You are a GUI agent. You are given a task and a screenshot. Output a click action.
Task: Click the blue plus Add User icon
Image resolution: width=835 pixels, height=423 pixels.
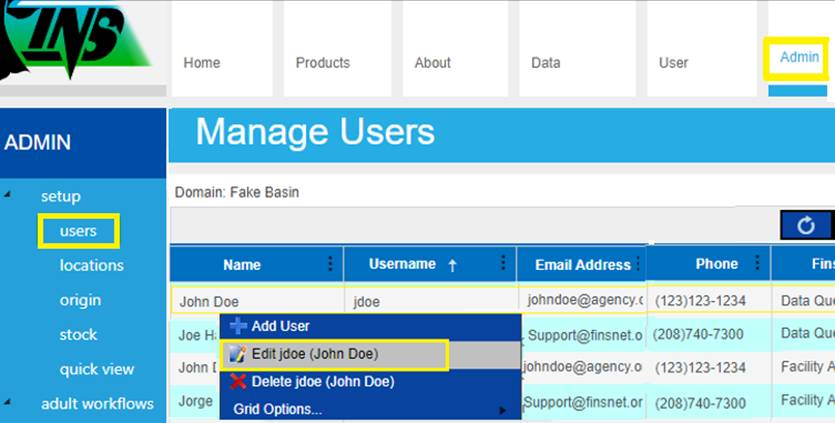[238, 326]
